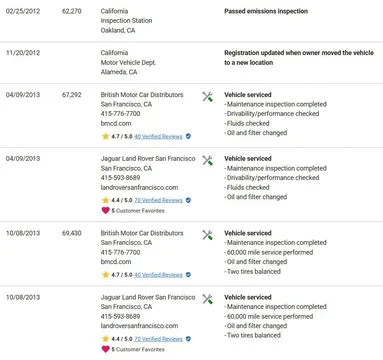Click Passed emissions inspection record text
Viewport: 383px width, 360px height.
[x=266, y=11]
